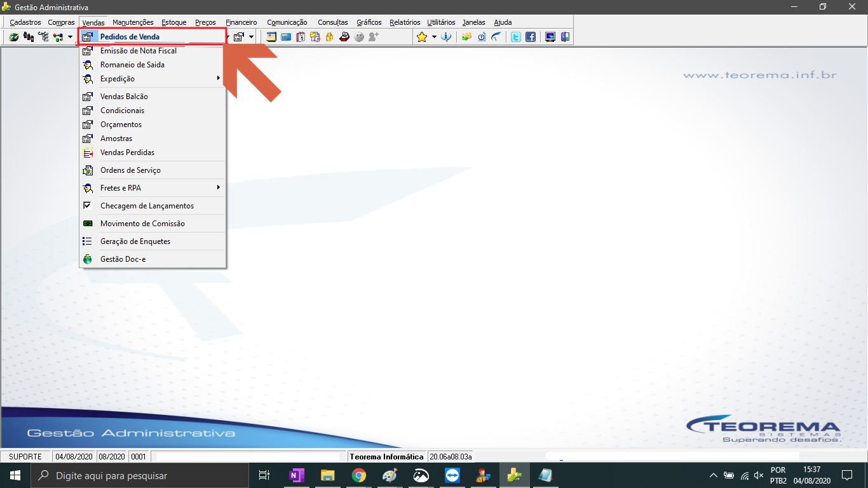Select Checagem de Lançamentos menu entry
The image size is (868, 488).
[x=153, y=206]
